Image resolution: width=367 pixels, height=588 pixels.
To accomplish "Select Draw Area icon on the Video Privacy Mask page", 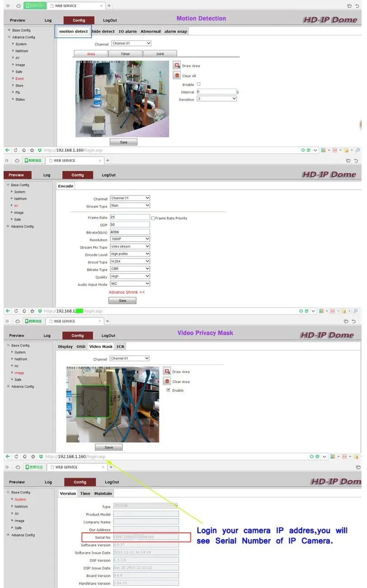I will tap(167, 371).
